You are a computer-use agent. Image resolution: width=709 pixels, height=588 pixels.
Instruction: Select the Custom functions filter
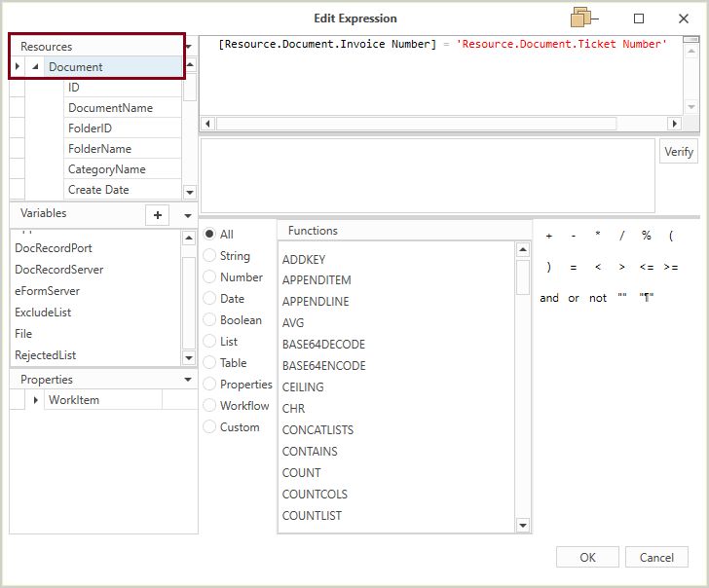(209, 426)
